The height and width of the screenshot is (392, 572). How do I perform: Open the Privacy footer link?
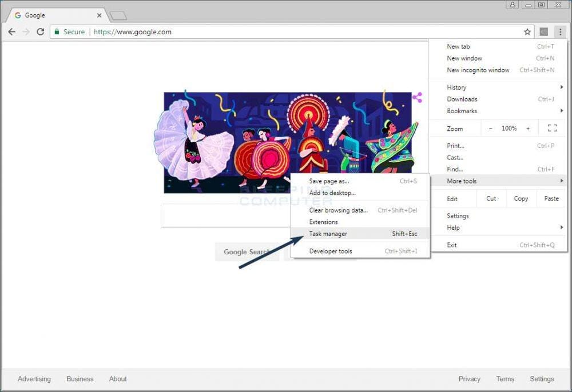coord(469,379)
